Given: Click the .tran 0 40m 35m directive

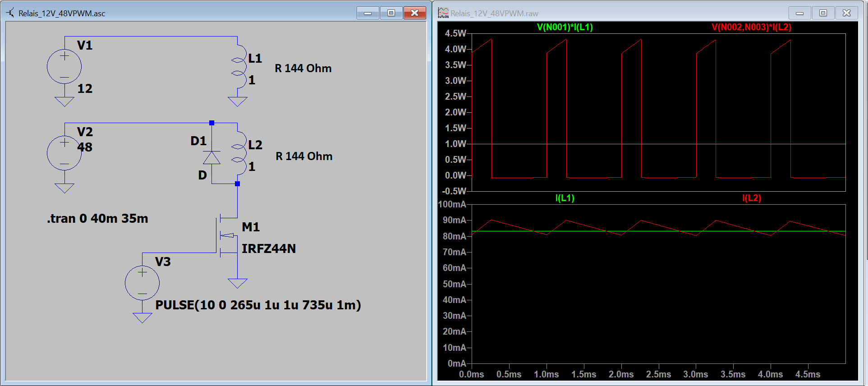Looking at the screenshot, I should (x=97, y=219).
